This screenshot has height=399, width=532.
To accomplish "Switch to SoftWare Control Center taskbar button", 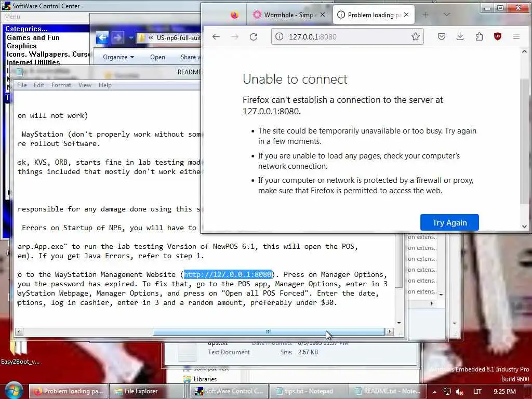I will pyautogui.click(x=229, y=391).
